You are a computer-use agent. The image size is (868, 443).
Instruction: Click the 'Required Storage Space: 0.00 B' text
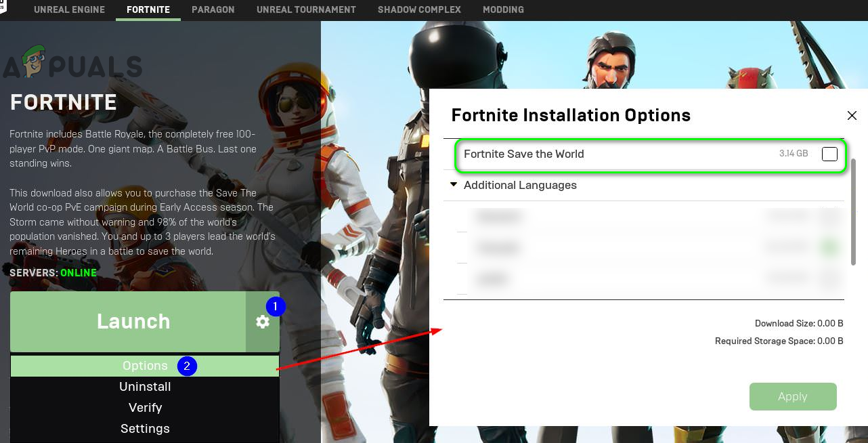click(779, 341)
